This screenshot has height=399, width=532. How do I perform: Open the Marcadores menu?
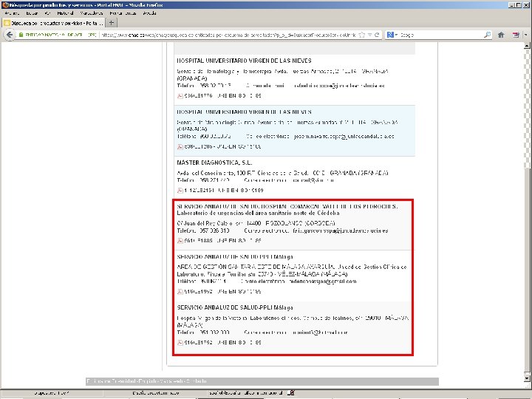92,13
